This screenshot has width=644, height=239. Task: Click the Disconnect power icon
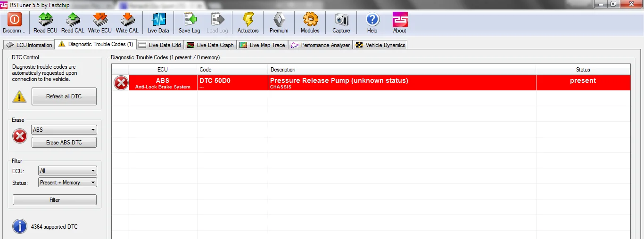coord(14,19)
